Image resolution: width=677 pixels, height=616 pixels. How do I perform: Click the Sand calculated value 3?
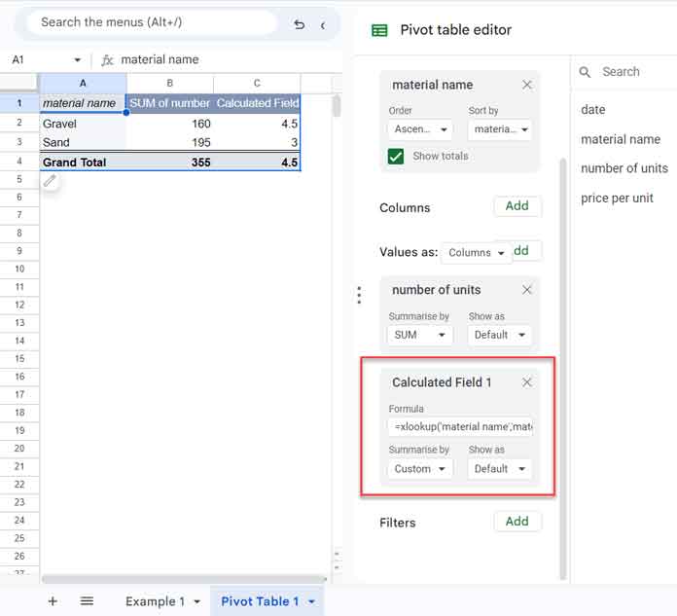(257, 142)
